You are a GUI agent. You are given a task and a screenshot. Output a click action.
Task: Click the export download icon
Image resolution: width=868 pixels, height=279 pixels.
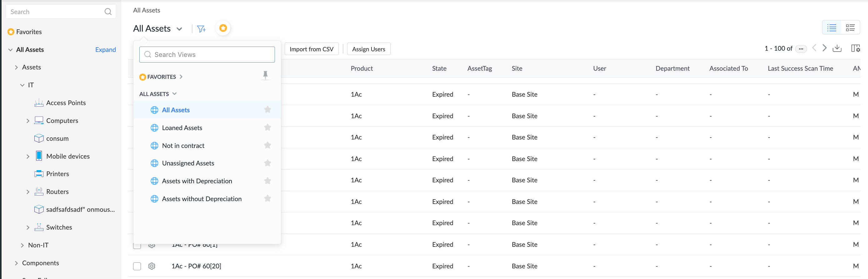coord(837,48)
